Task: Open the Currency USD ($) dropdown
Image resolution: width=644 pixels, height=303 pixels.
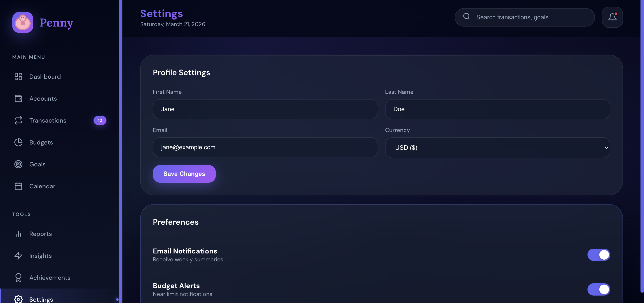Action: 497,148
